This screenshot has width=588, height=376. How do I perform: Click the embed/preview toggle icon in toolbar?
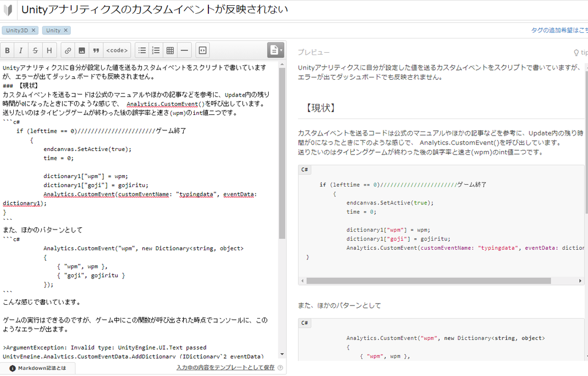click(x=203, y=51)
